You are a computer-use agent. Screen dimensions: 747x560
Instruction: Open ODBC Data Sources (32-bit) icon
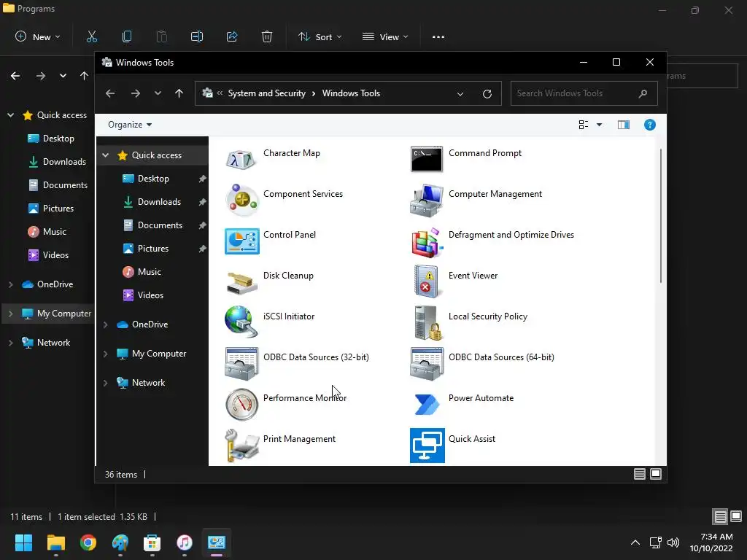pyautogui.click(x=241, y=364)
